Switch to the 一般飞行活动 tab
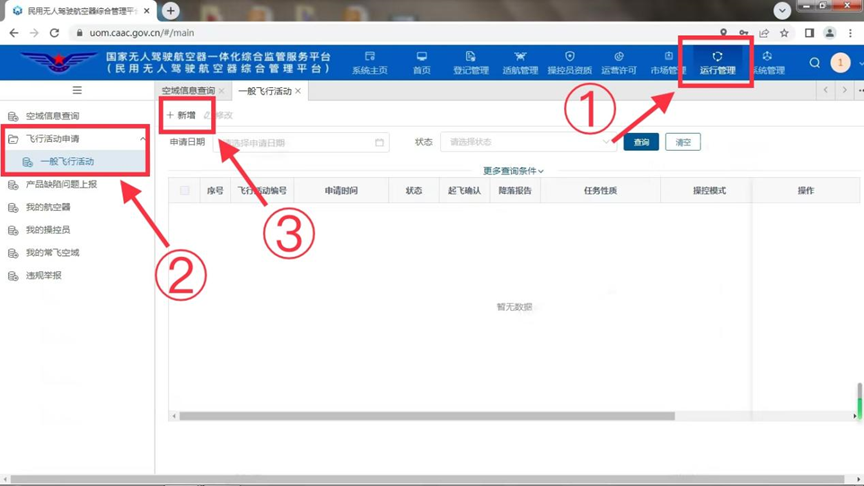The width and height of the screenshot is (864, 486). point(264,91)
